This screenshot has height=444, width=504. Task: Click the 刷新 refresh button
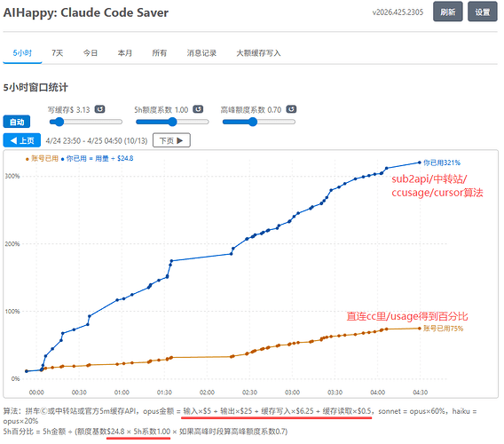[448, 12]
